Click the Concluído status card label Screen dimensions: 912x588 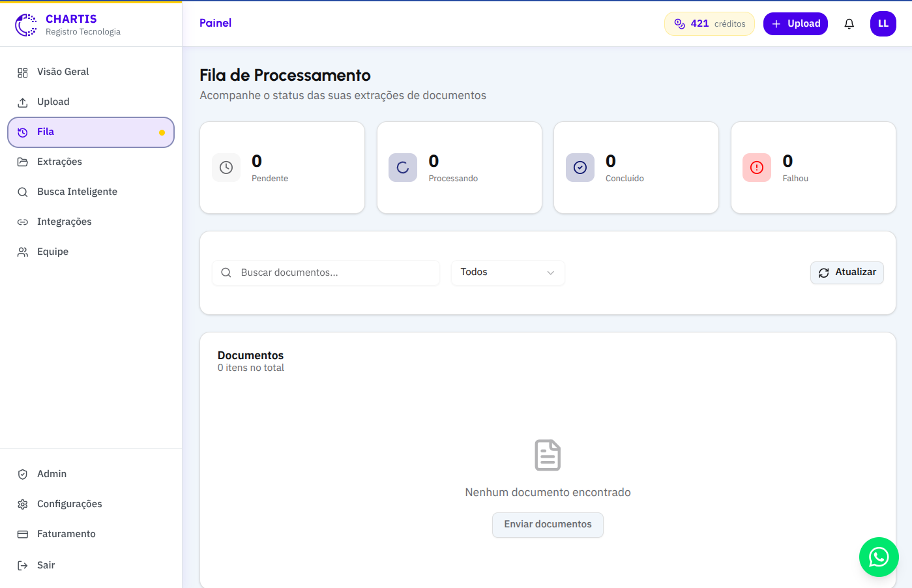click(625, 179)
